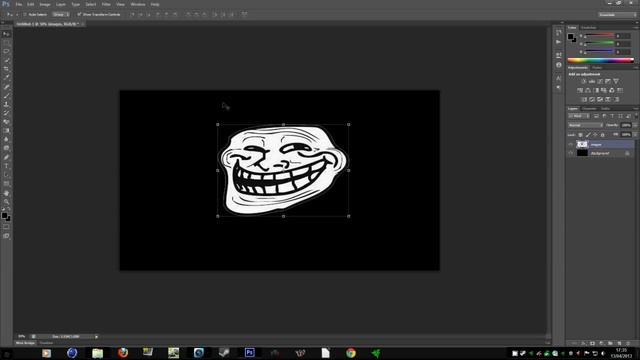
Task: Toggle the Auto-Select checkbox
Action: pyautogui.click(x=25, y=14)
